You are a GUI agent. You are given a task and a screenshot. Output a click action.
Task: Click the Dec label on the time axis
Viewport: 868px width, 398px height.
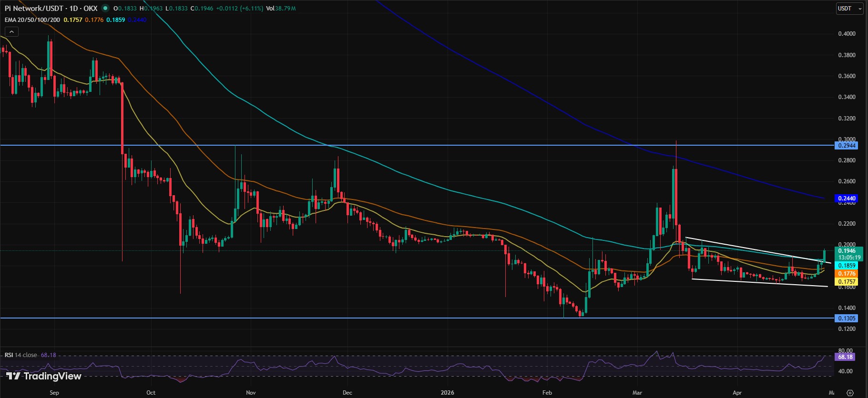pyautogui.click(x=347, y=393)
